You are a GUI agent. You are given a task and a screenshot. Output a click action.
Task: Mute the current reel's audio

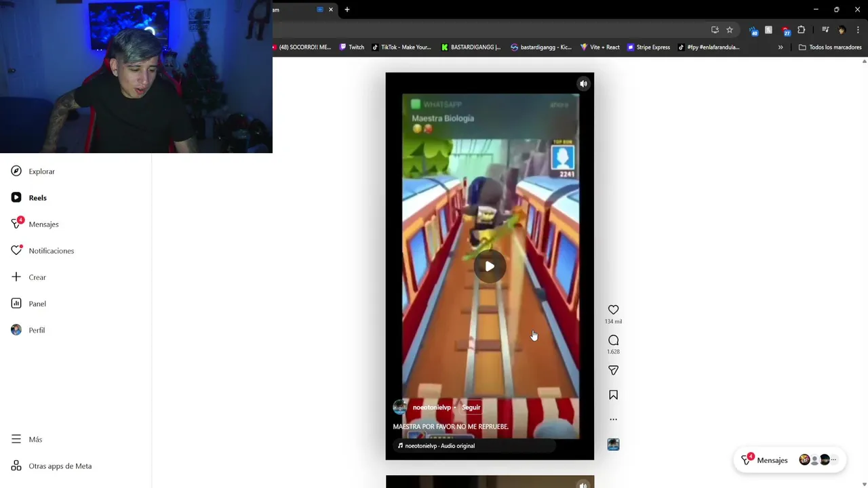click(583, 84)
